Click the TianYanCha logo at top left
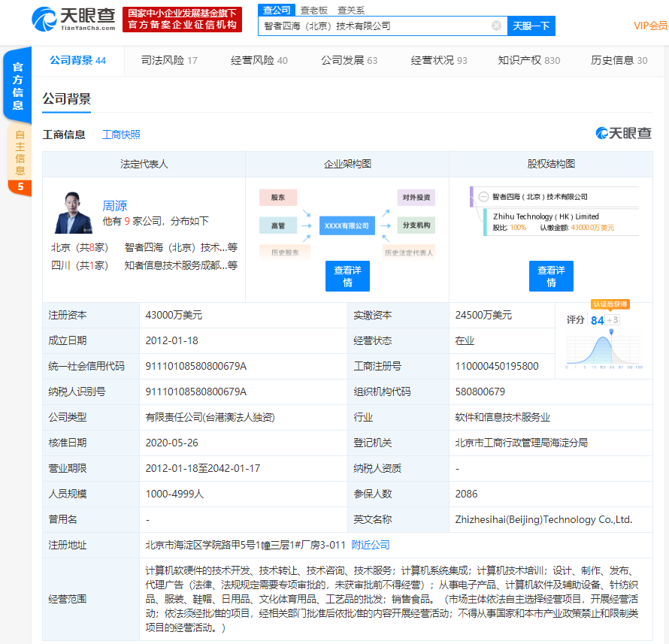 click(x=73, y=20)
